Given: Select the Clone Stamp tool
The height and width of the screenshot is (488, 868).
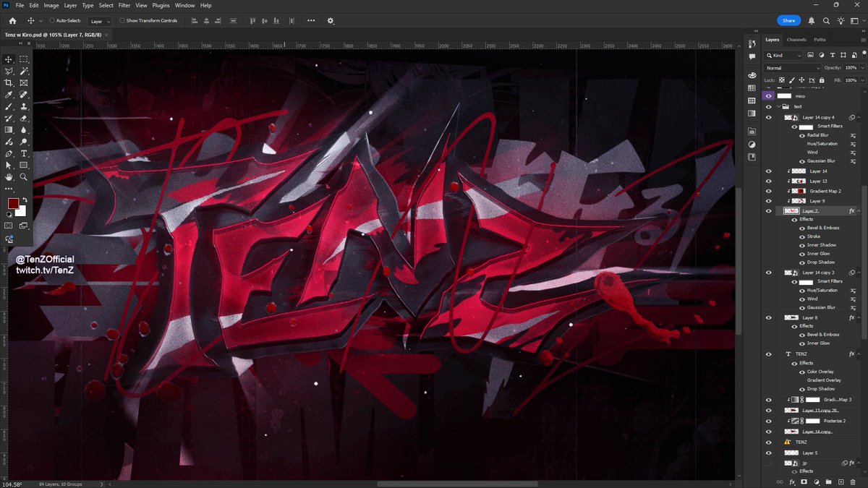Looking at the screenshot, I should tap(24, 106).
